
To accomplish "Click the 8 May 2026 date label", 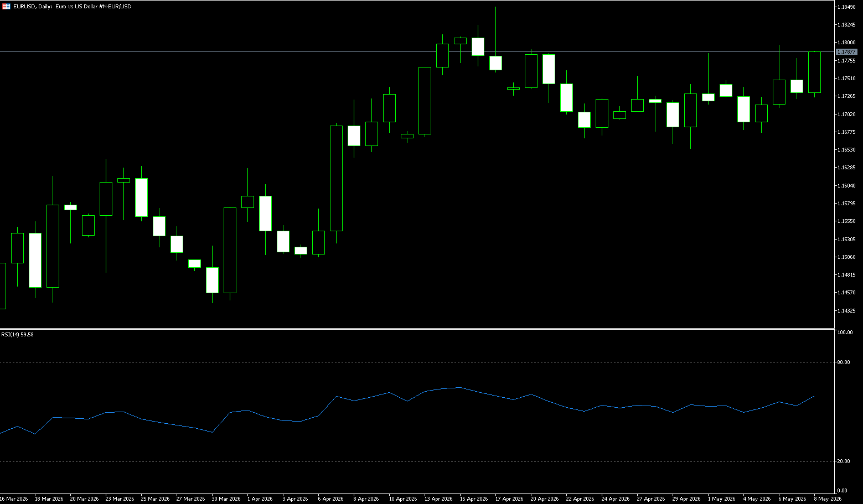I will click(828, 498).
